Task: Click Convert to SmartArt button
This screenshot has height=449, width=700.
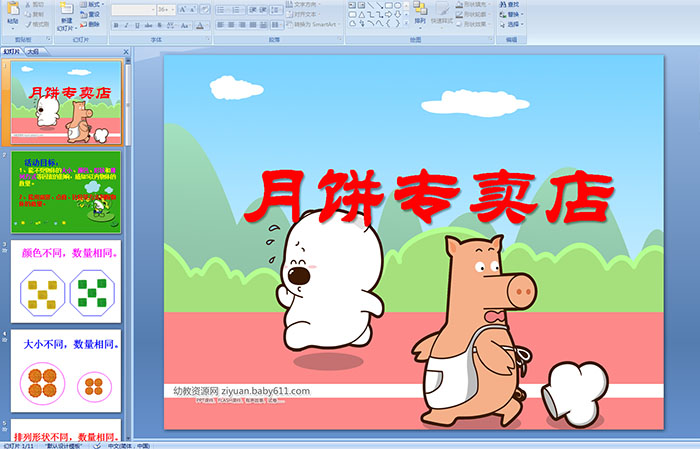Action: click(x=315, y=24)
